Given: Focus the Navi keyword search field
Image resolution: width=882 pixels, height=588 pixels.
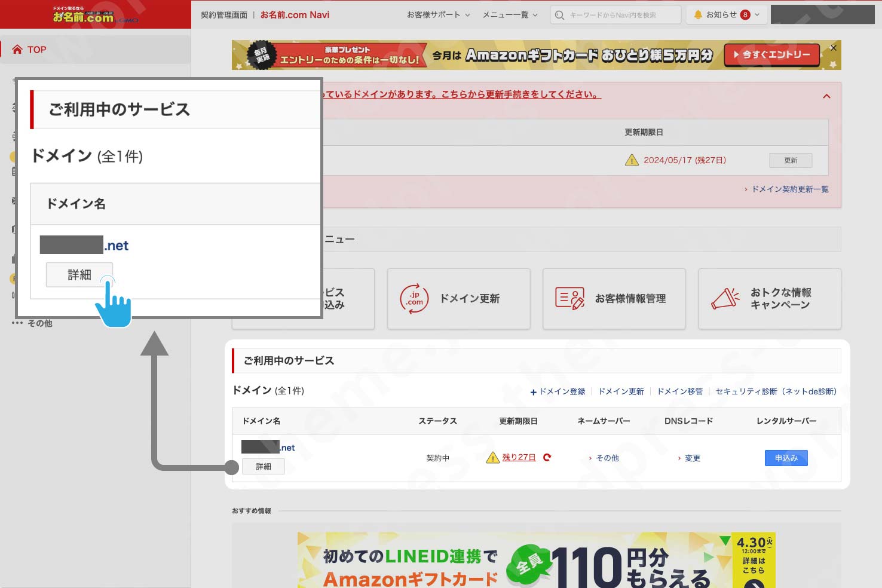Looking at the screenshot, I should click(x=615, y=15).
